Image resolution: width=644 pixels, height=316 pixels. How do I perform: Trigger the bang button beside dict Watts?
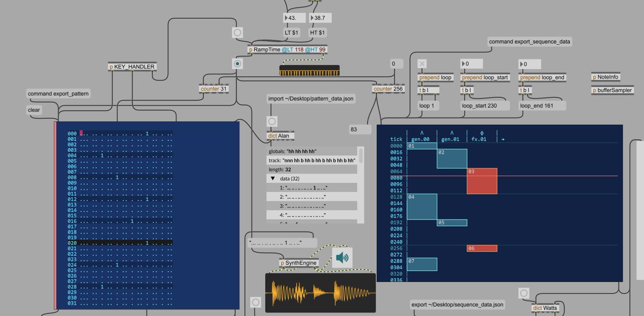[x=524, y=293]
